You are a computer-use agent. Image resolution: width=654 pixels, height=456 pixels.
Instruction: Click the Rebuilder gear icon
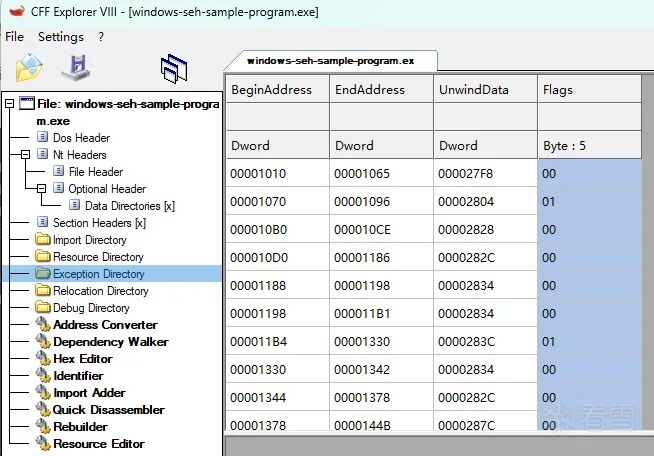click(x=43, y=426)
